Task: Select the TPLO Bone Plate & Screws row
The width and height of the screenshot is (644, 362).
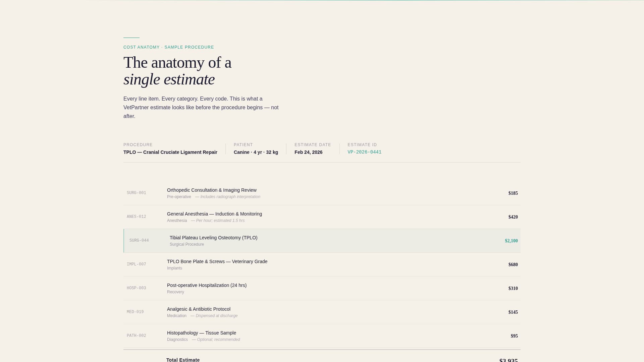Action: 217,261
